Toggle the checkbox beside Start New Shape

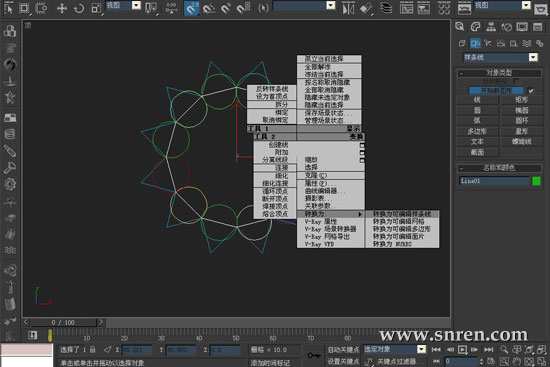[x=531, y=91]
